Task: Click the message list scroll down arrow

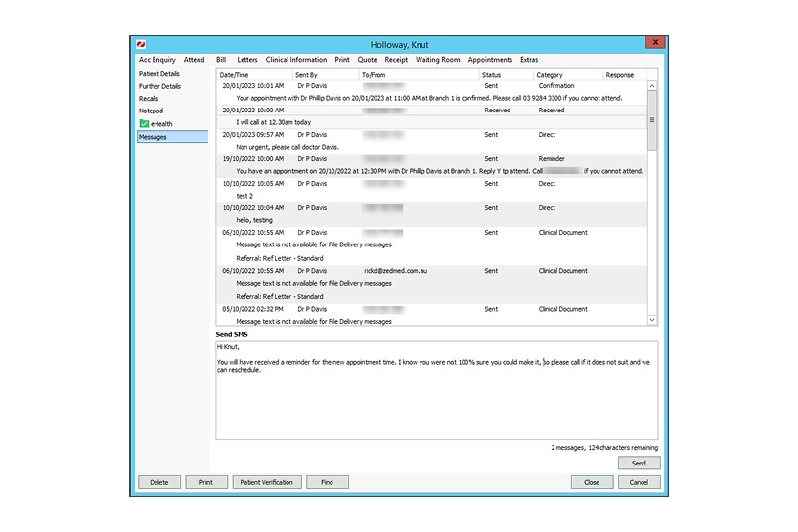Action: (653, 319)
